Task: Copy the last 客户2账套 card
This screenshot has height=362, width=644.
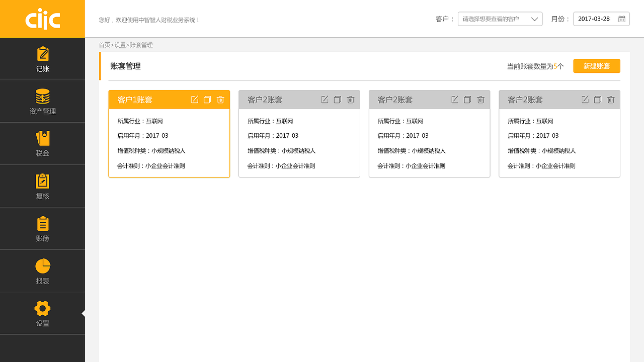Action: [x=598, y=100]
